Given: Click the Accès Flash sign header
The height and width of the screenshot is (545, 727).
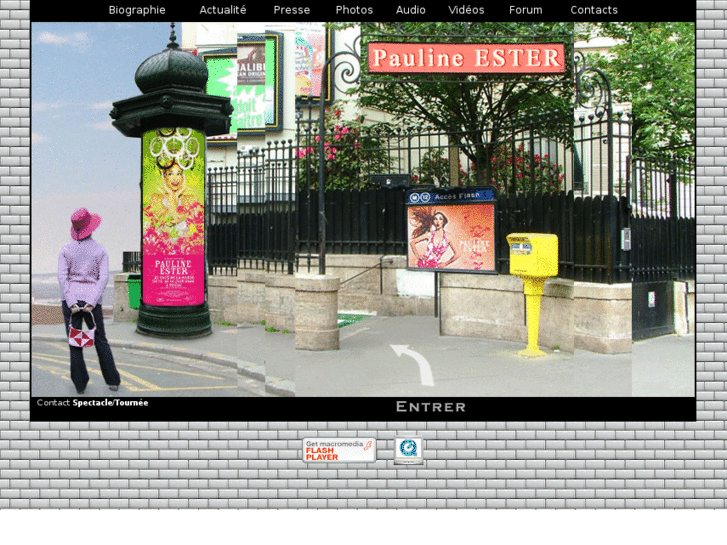Looking at the screenshot, I should point(451,196).
